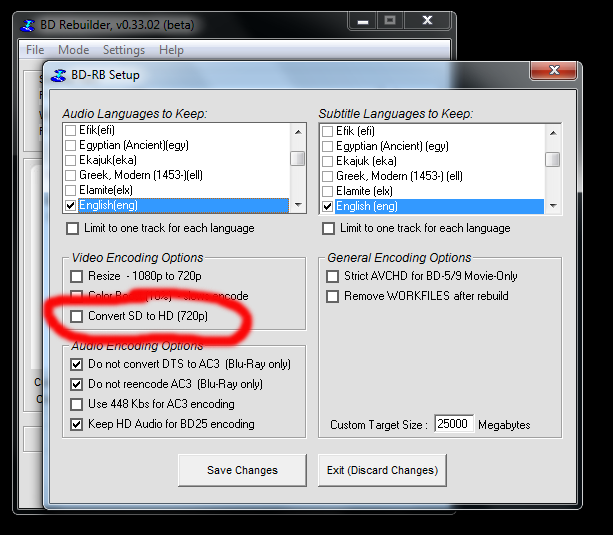Image resolution: width=613 pixels, height=535 pixels.
Task: Check Egyptian (Ancient) in the Subtitle Languages list
Action: (x=327, y=146)
